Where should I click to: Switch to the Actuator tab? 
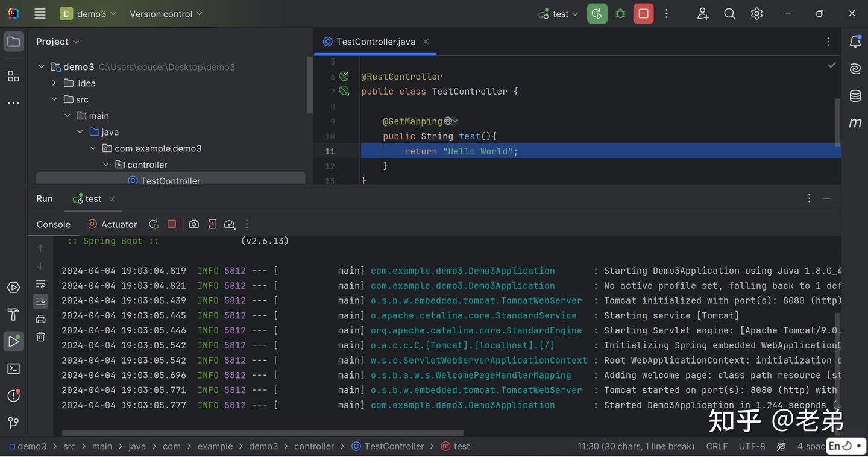(112, 224)
